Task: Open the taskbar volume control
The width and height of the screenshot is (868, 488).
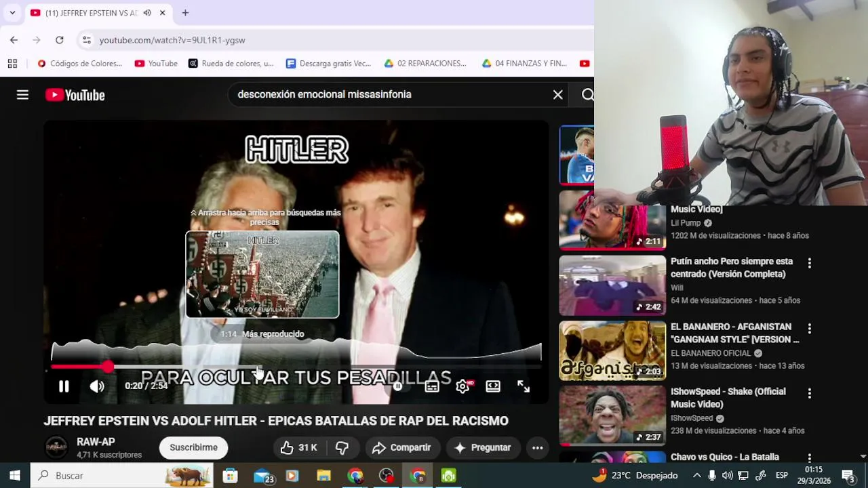Action: click(x=727, y=476)
